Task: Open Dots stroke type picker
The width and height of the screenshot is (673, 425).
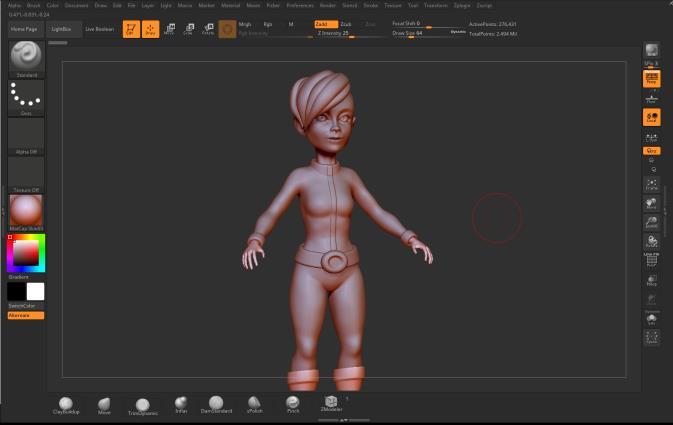Action: click(26, 98)
